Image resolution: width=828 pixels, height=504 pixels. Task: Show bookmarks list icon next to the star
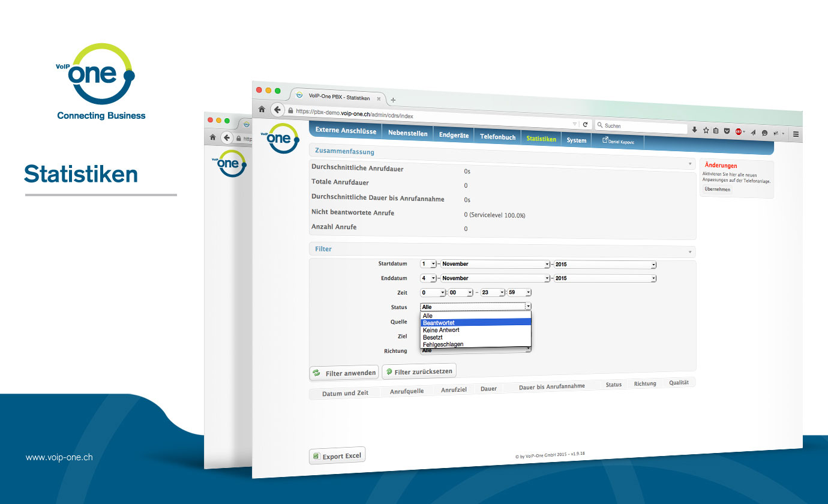pos(716,131)
